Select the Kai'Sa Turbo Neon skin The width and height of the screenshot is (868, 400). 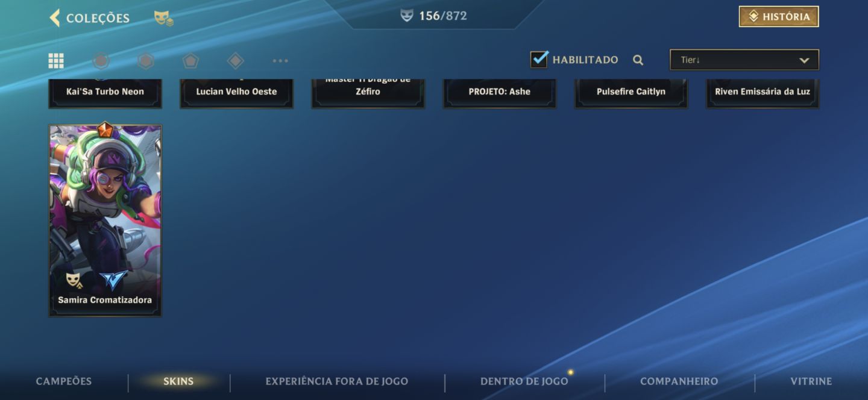[x=105, y=93]
